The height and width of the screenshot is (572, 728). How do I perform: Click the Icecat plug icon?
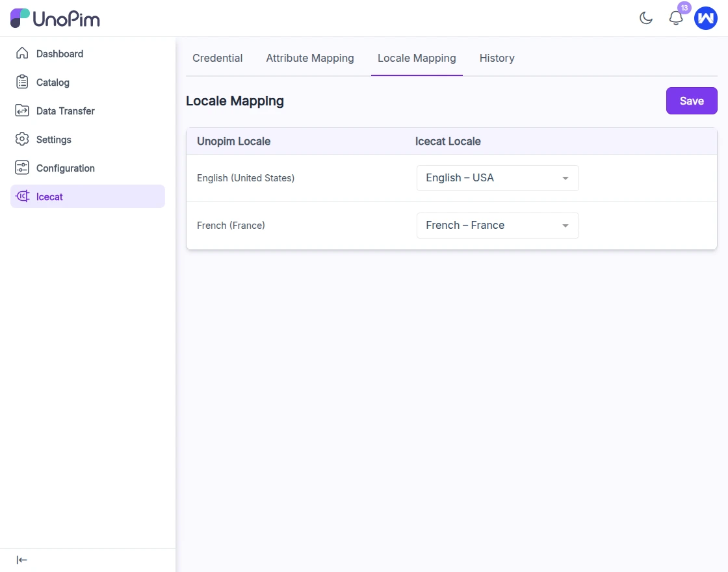[x=22, y=196]
